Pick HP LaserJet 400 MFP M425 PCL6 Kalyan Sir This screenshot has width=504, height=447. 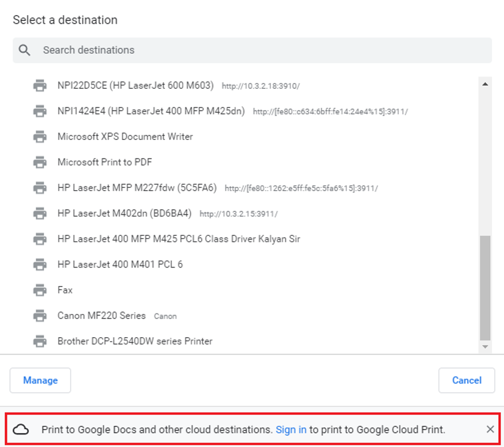tap(178, 239)
